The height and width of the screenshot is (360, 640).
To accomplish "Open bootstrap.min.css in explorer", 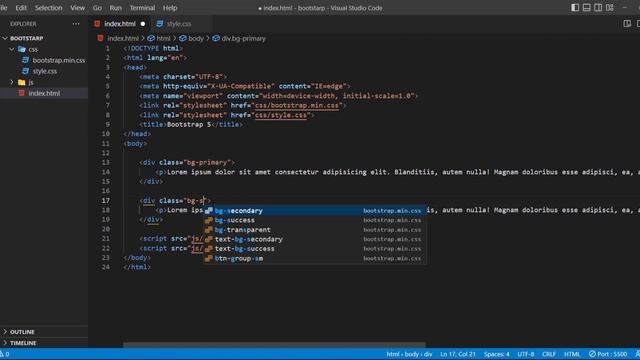I will tap(59, 60).
